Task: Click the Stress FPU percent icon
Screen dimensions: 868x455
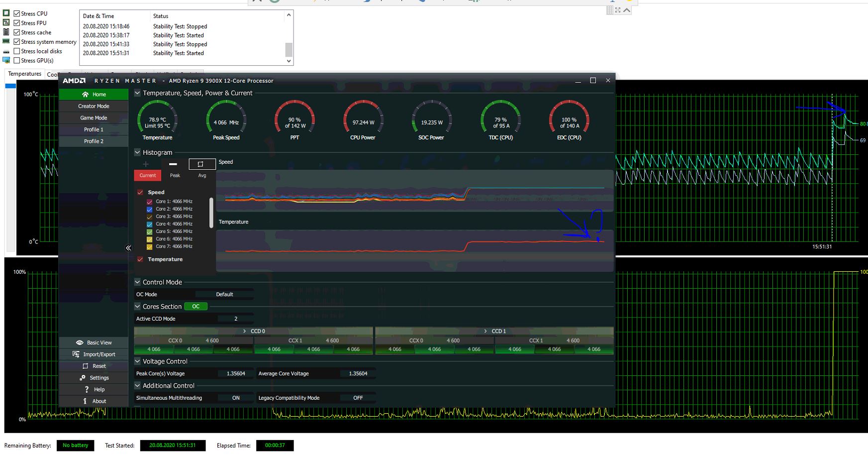Action: coord(6,22)
